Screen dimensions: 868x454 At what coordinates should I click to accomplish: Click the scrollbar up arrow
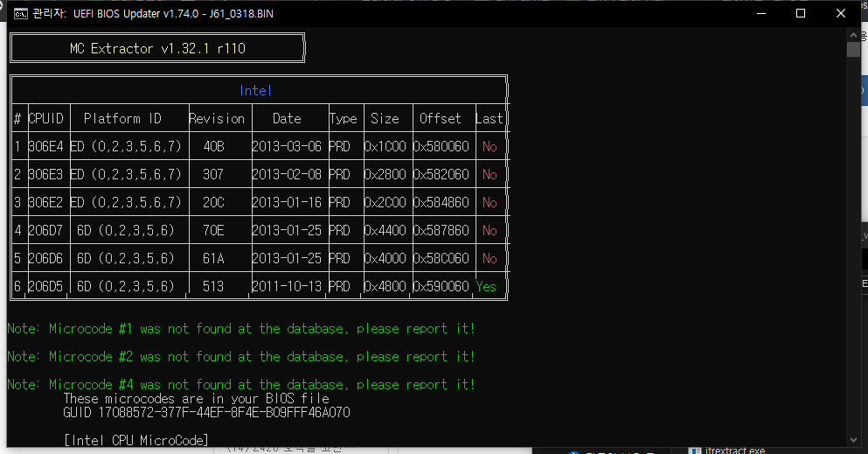pyautogui.click(x=853, y=35)
